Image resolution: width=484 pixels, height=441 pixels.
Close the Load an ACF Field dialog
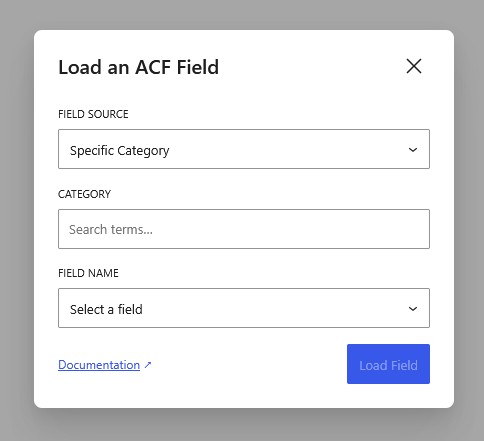414,66
